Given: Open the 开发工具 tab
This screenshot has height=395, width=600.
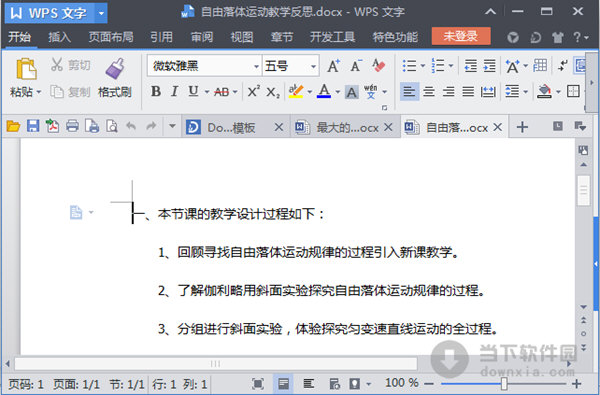Looking at the screenshot, I should click(333, 37).
